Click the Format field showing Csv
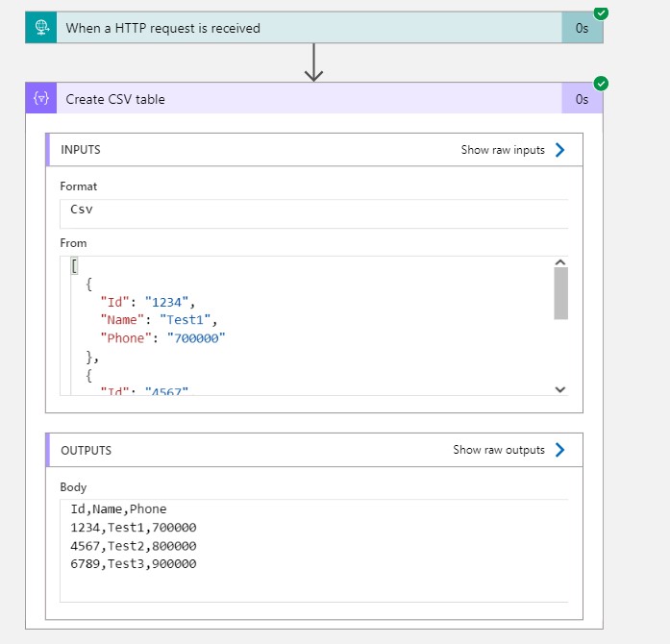Viewport: 670px width, 644px height. 314,213
